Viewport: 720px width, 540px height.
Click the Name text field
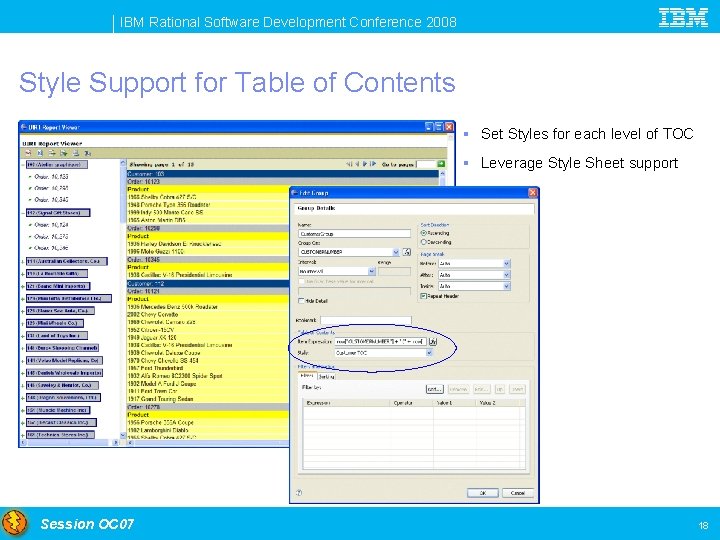coord(354,233)
